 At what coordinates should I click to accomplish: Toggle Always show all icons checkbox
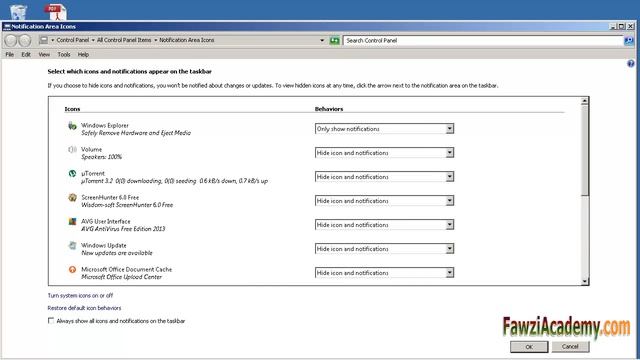pos(51,321)
